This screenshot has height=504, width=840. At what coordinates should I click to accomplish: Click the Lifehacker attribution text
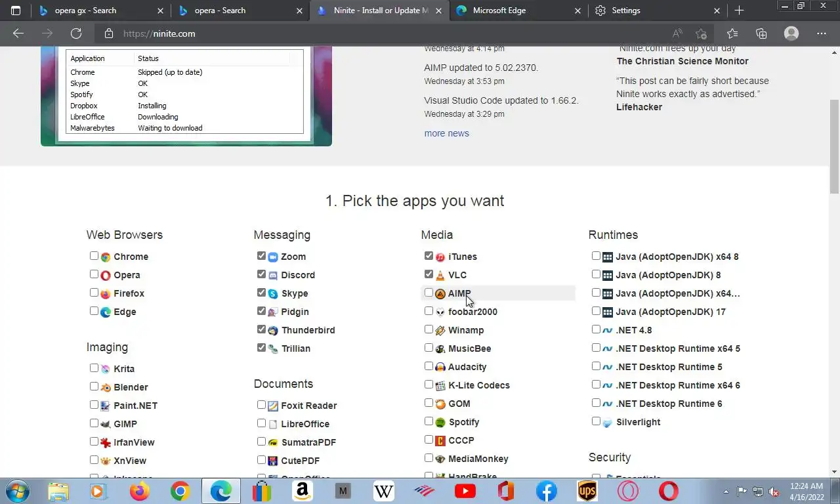point(639,107)
